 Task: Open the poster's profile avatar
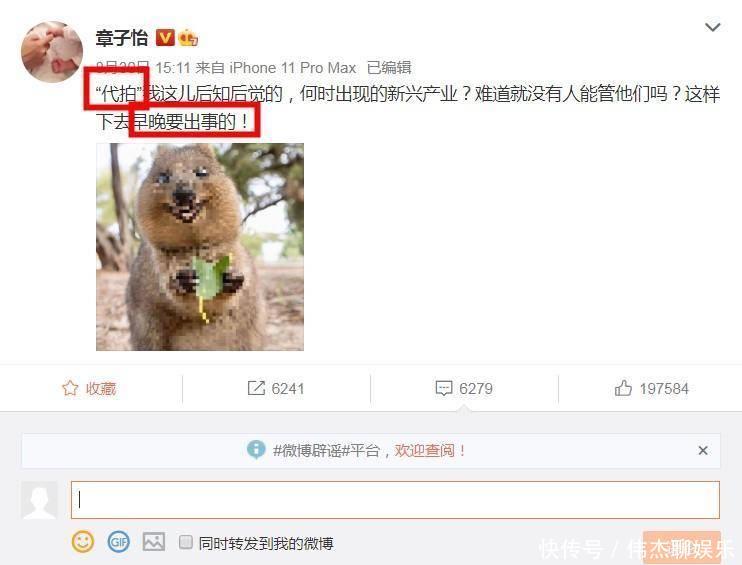(52, 52)
